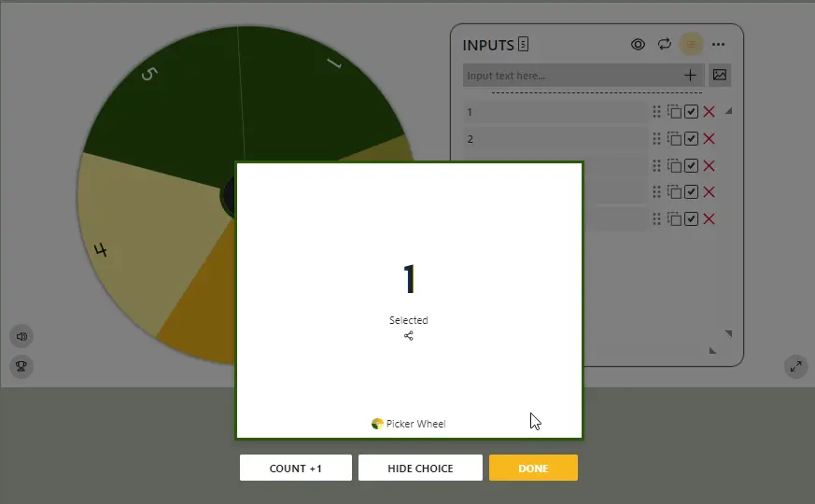Click the 'Selected' label text
Image resolution: width=815 pixels, height=504 pixels.
click(x=409, y=320)
